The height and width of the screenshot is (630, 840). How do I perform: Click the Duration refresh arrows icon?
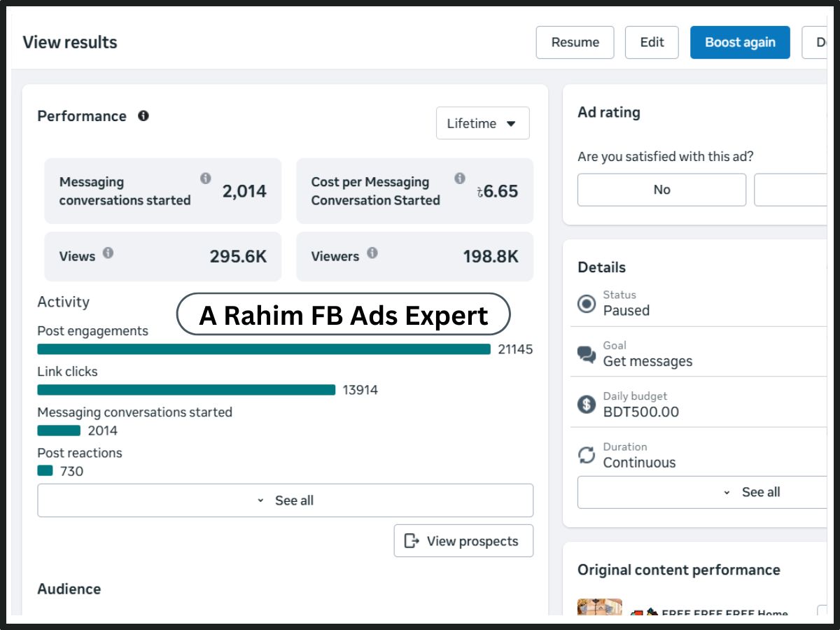click(586, 455)
